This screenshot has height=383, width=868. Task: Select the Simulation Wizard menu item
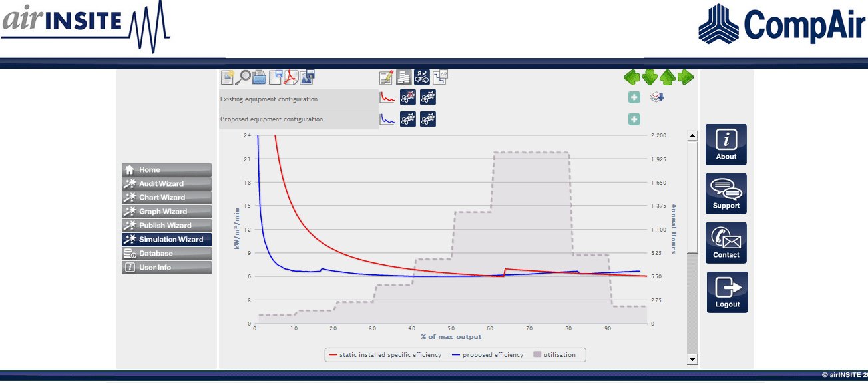coord(166,240)
